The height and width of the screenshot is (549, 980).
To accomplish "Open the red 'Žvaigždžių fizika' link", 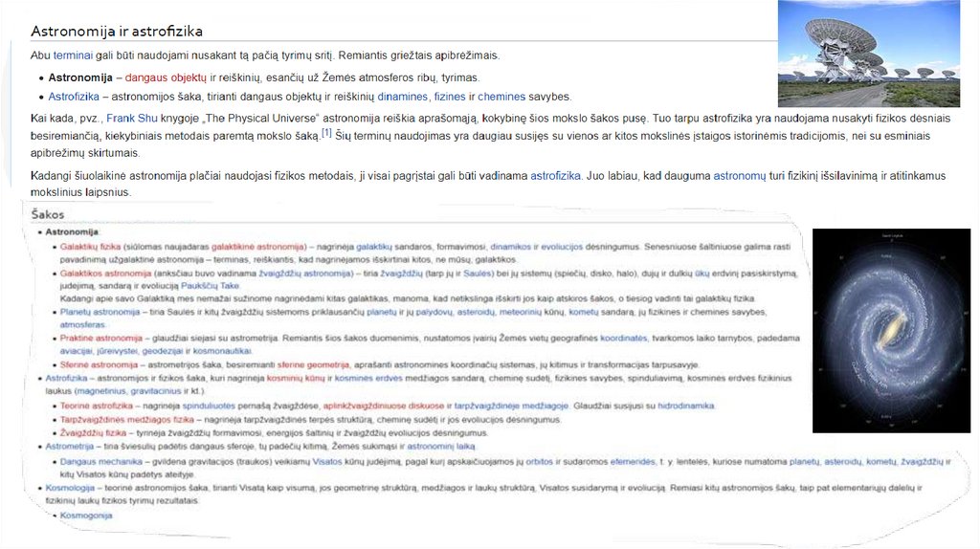I will point(93,433).
